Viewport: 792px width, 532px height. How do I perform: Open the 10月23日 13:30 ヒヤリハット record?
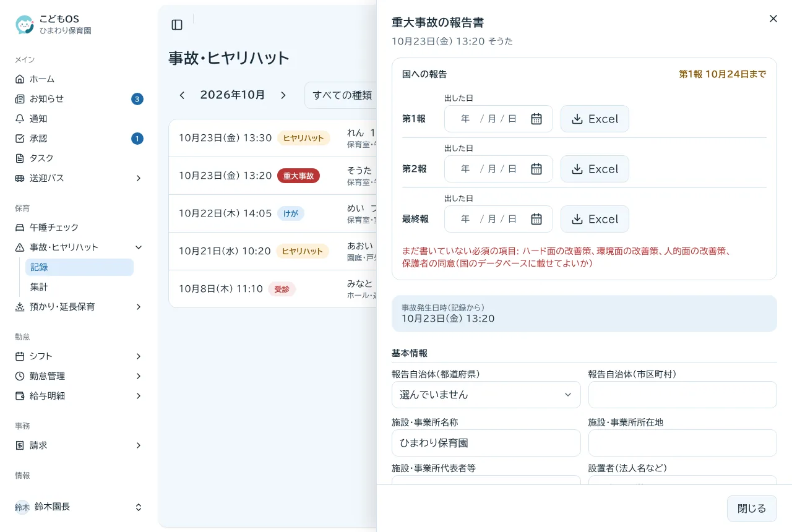click(273, 138)
